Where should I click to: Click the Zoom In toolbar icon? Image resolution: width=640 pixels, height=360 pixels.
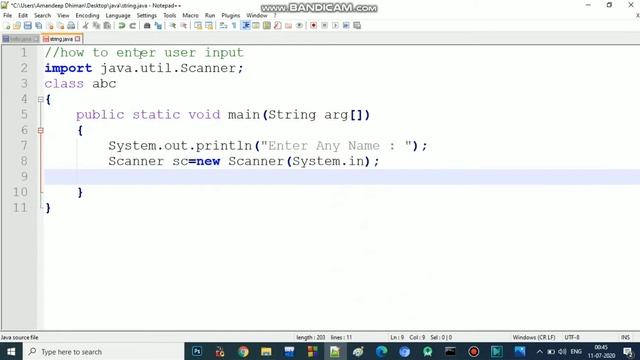coord(173,26)
